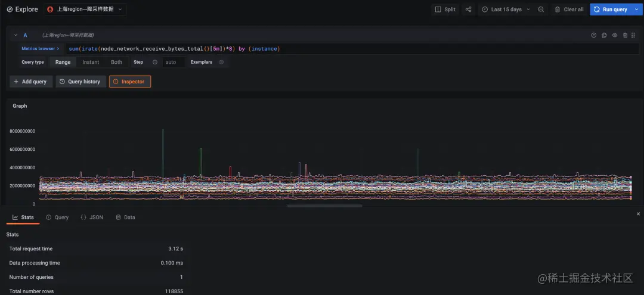Select the Both query type
The image size is (644, 295).
117,63
